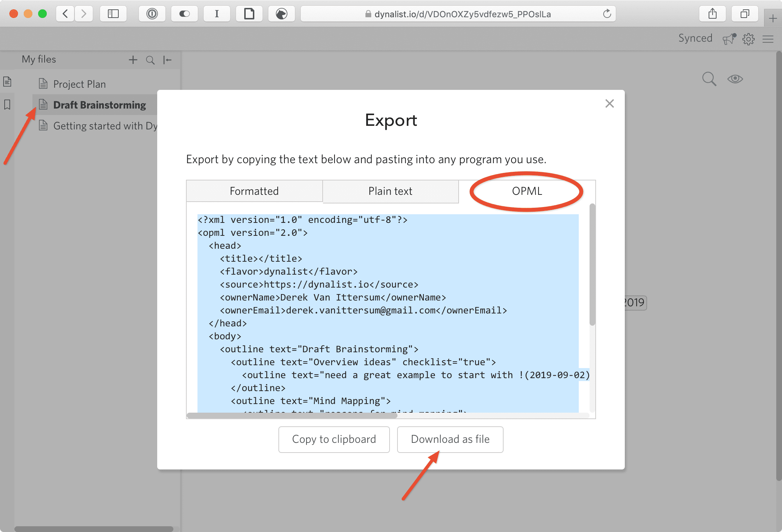
Task: Click the page vertical scrollbar
Action: click(779, 266)
